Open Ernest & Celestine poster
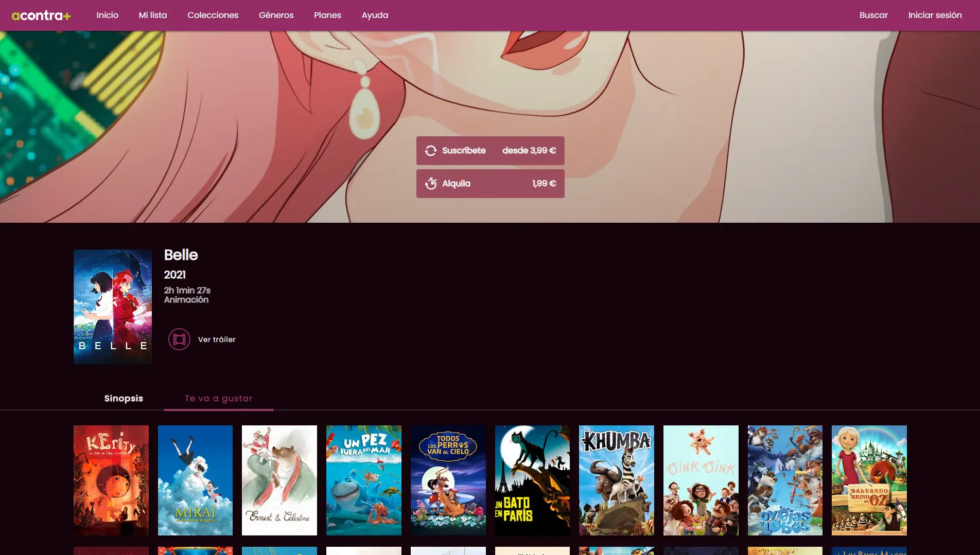Image resolution: width=980 pixels, height=555 pixels. point(279,480)
